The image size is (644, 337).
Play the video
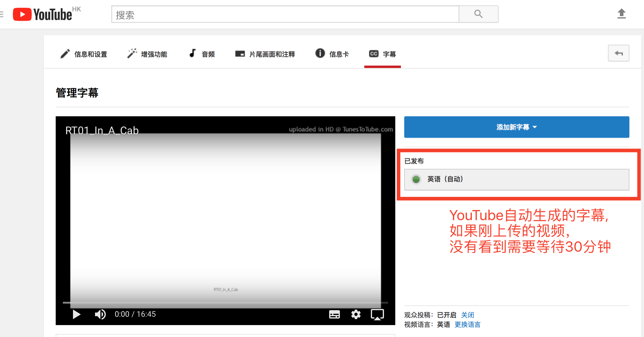pos(77,314)
